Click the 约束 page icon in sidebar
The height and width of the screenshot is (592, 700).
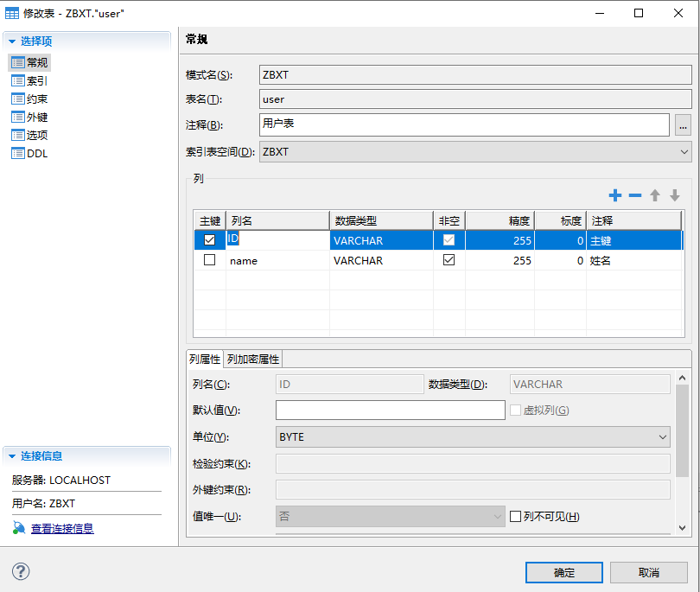[18, 99]
